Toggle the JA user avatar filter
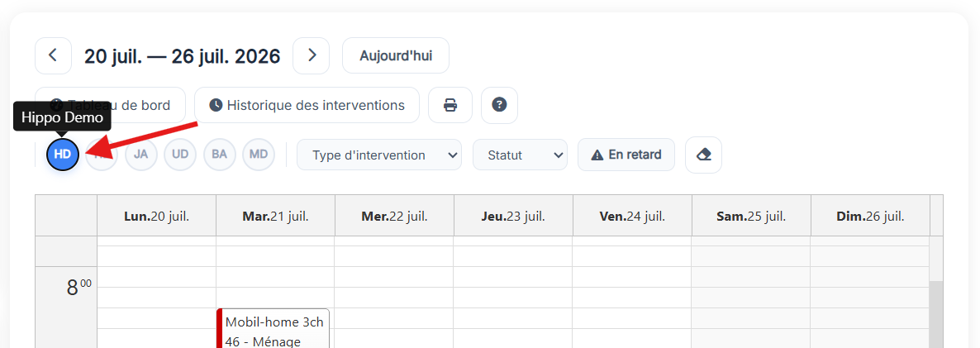This screenshot has height=348, width=980. 140,155
